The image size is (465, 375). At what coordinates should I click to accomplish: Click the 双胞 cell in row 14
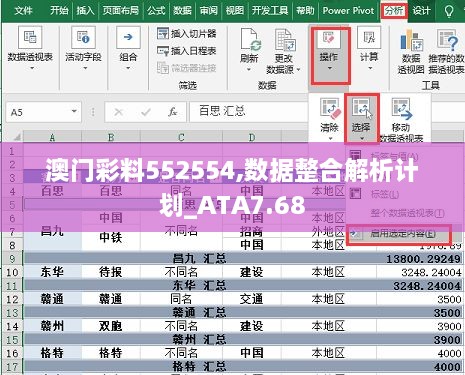pos(111,326)
